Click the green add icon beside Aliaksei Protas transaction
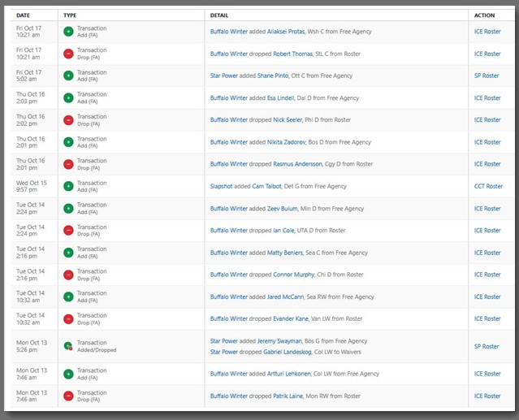This screenshot has width=519, height=420. pos(68,32)
